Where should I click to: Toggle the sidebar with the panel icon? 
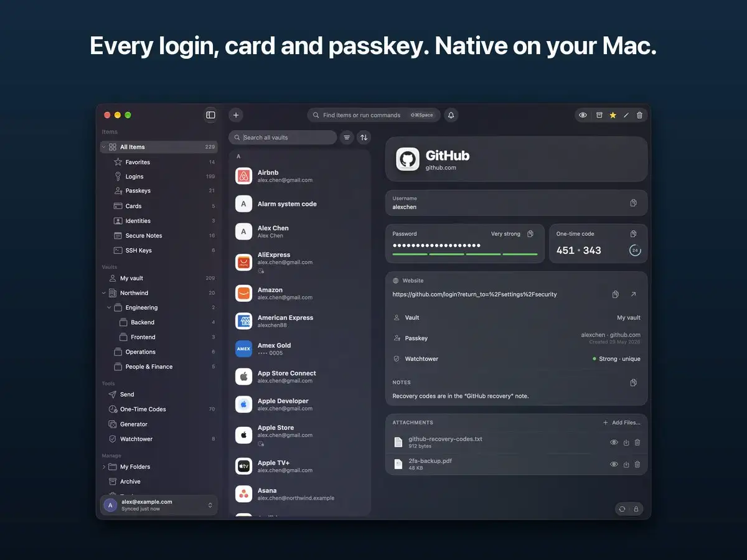coord(210,115)
